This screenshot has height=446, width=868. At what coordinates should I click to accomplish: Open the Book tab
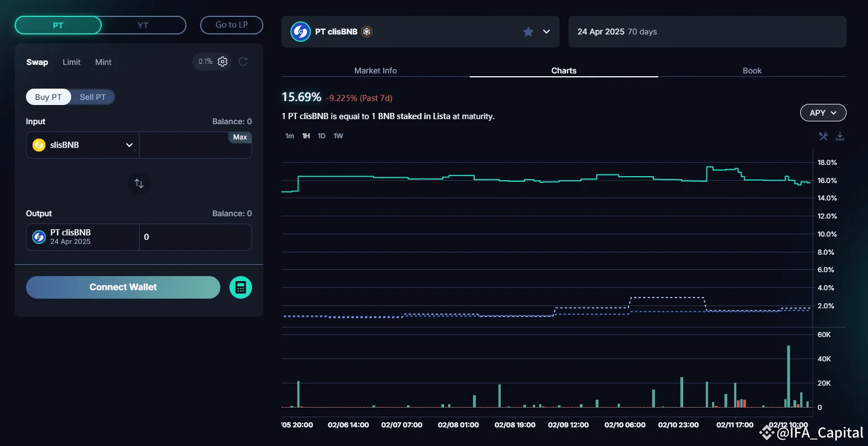pyautogui.click(x=752, y=71)
